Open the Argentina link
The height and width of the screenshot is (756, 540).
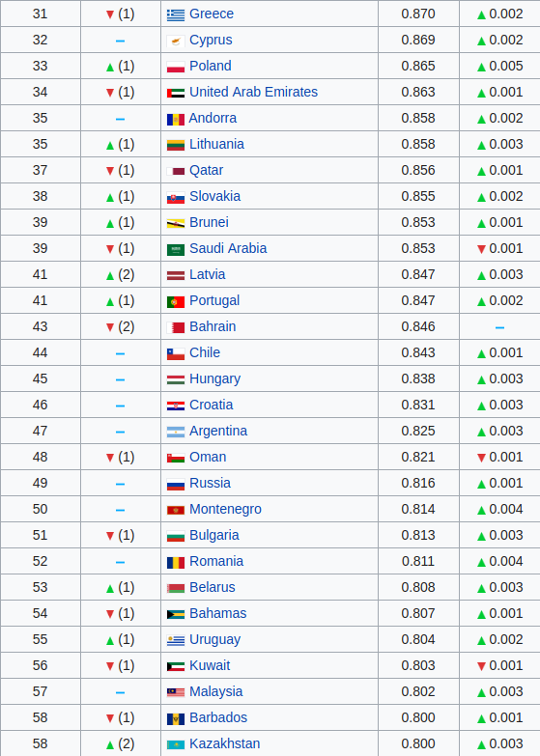pyautogui.click(x=218, y=431)
